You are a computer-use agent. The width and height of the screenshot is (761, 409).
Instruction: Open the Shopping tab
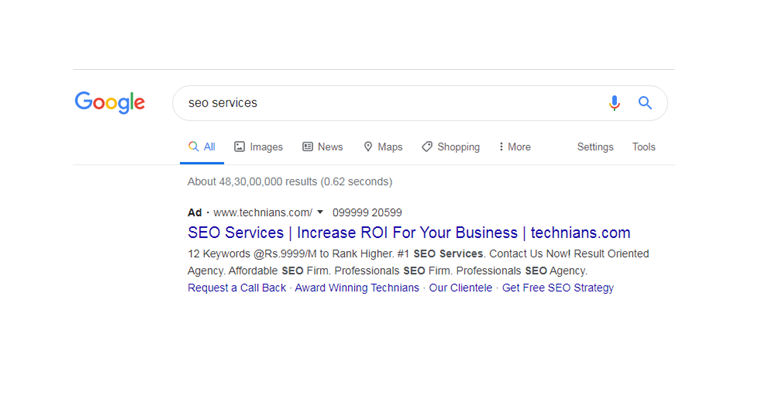pyautogui.click(x=450, y=147)
